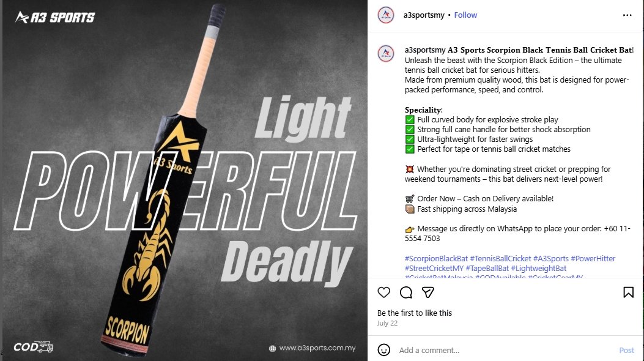Like the post with the heart icon
The width and height of the screenshot is (644, 361).
(384, 292)
